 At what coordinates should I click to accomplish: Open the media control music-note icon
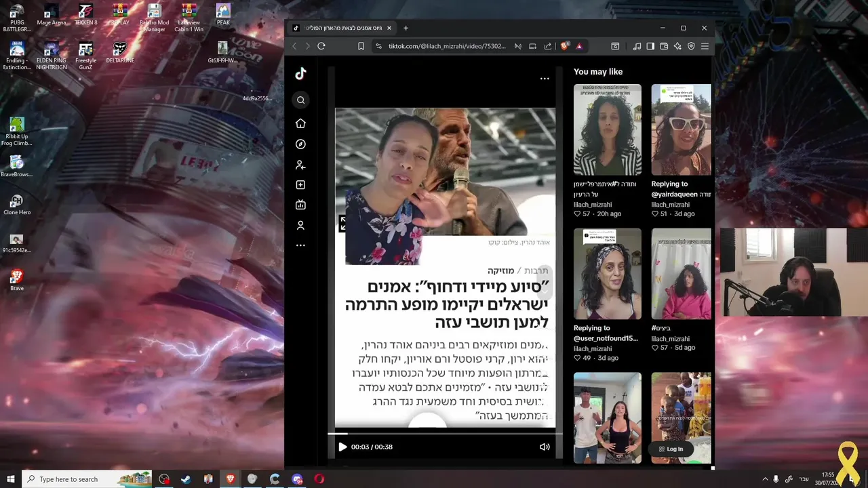637,46
